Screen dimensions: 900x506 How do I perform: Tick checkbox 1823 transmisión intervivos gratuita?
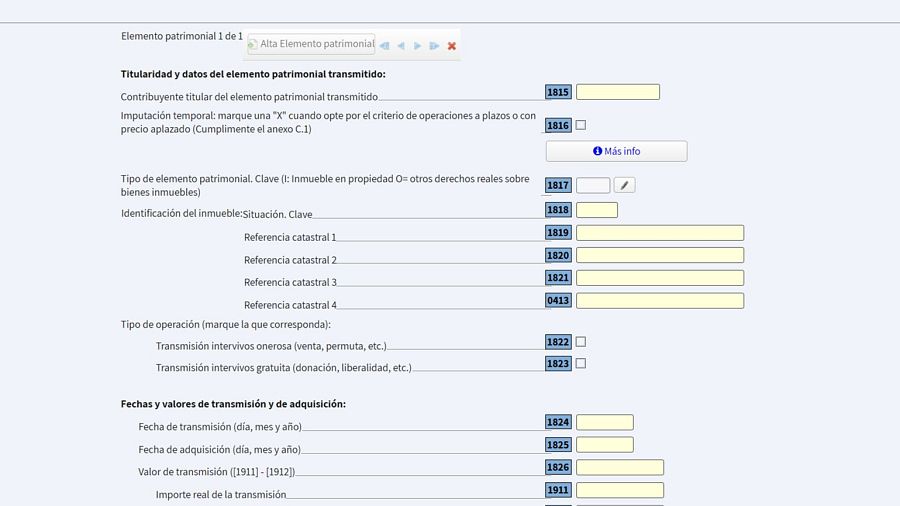(x=580, y=364)
